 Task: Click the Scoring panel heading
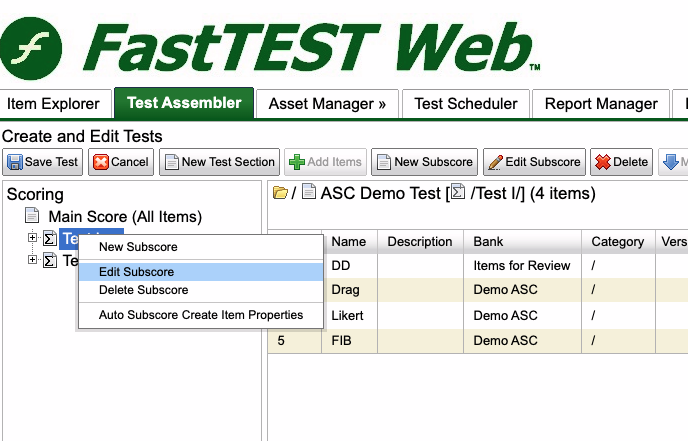point(35,194)
